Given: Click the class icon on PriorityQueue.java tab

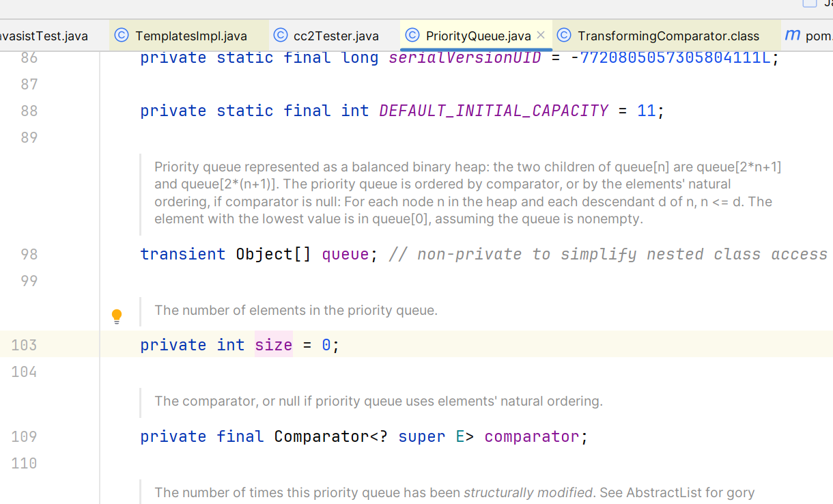Looking at the screenshot, I should click(412, 36).
